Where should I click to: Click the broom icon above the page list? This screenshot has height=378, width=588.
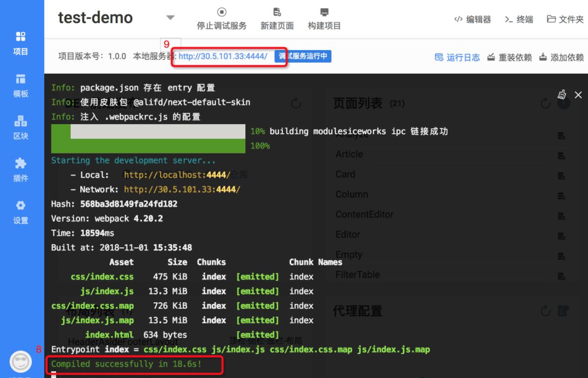pyautogui.click(x=563, y=94)
